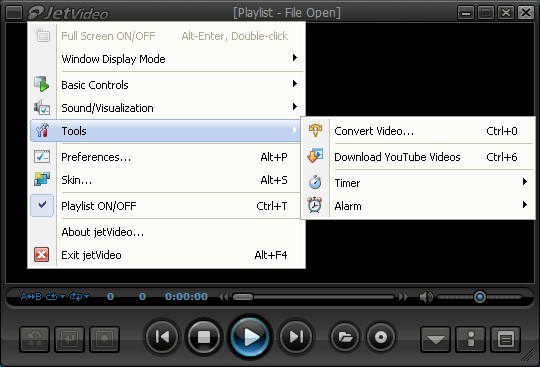The height and width of the screenshot is (367, 540).
Task: Open the info button
Action: pyautogui.click(x=471, y=340)
